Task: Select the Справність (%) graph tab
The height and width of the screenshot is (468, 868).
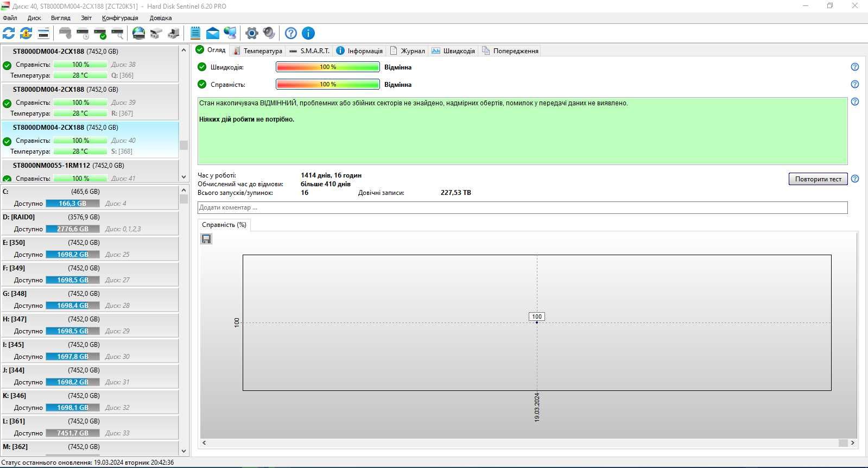Action: click(x=224, y=225)
